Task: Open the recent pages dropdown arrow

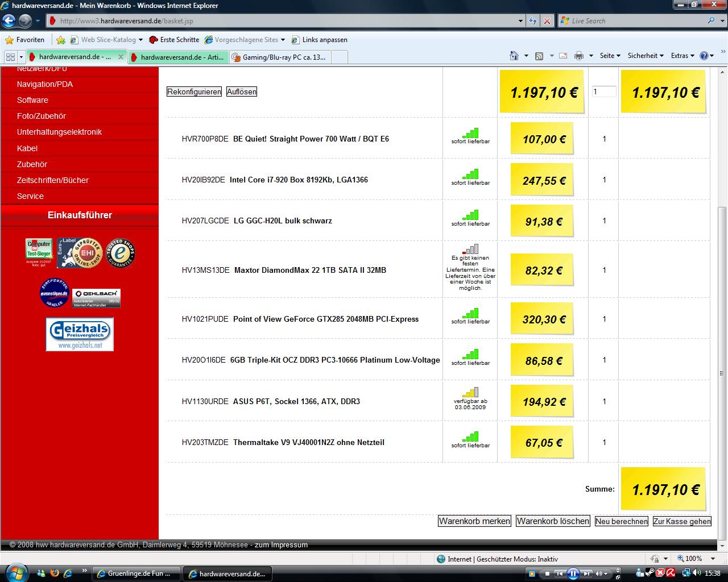Action: pyautogui.click(x=38, y=21)
